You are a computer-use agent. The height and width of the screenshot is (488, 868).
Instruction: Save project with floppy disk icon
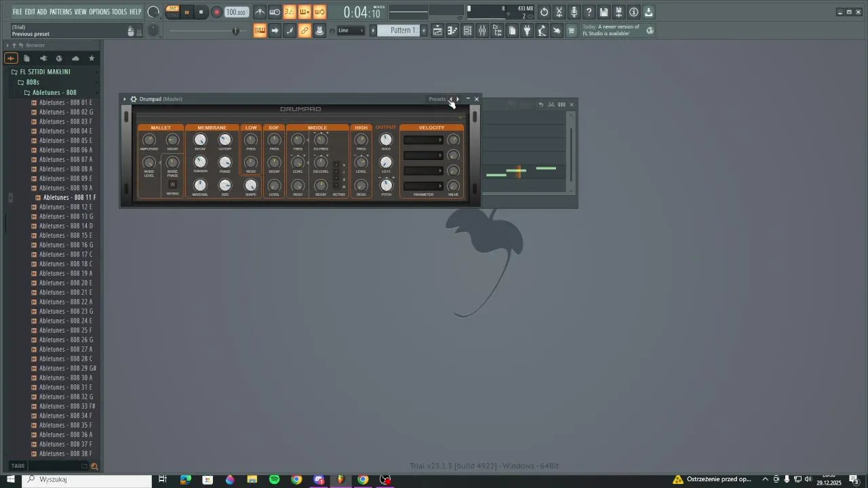pos(604,12)
